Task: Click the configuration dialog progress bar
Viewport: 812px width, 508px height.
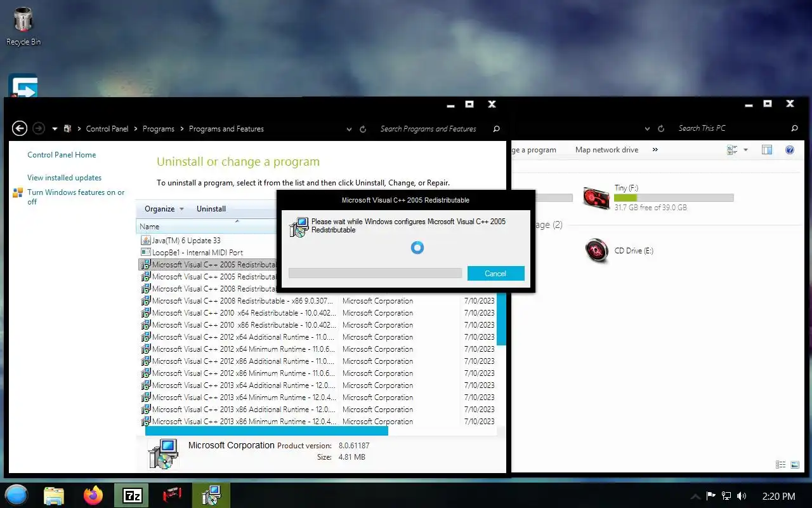Action: pyautogui.click(x=375, y=273)
